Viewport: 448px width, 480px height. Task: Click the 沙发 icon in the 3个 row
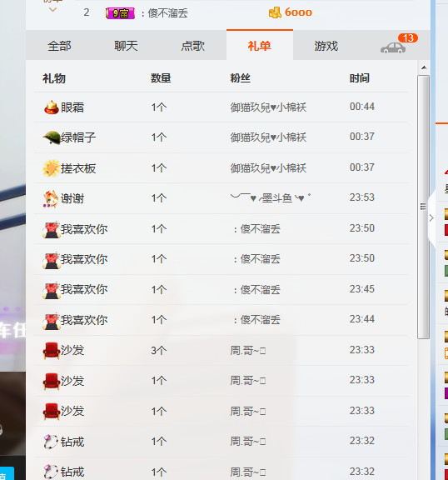pyautogui.click(x=51, y=351)
